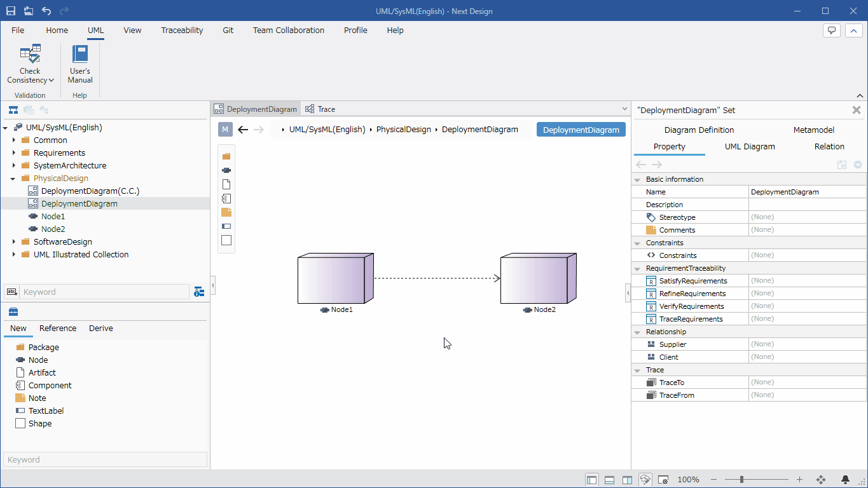Image resolution: width=868 pixels, height=488 pixels.
Task: Click the model navigator Keyword search field
Action: coord(105,292)
